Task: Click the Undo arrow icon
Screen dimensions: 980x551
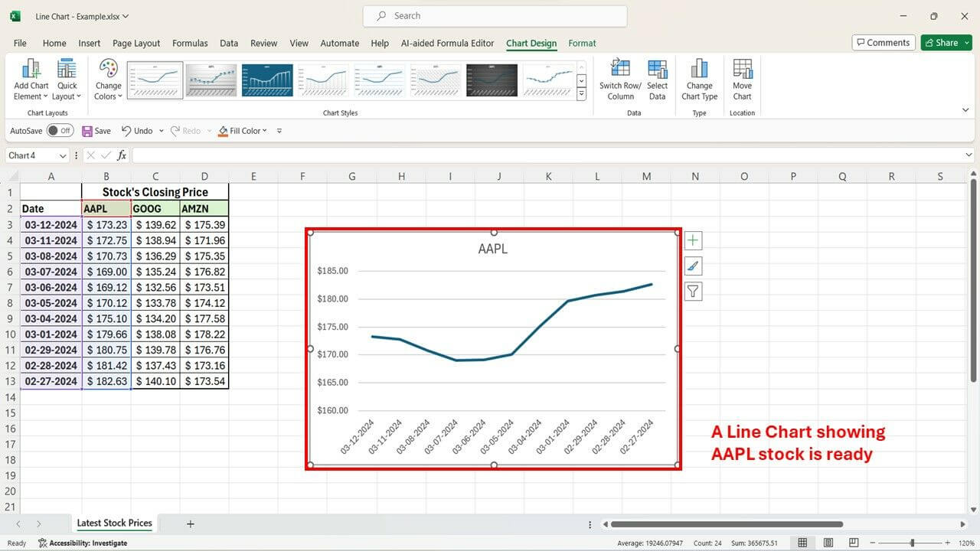Action: tap(126, 131)
